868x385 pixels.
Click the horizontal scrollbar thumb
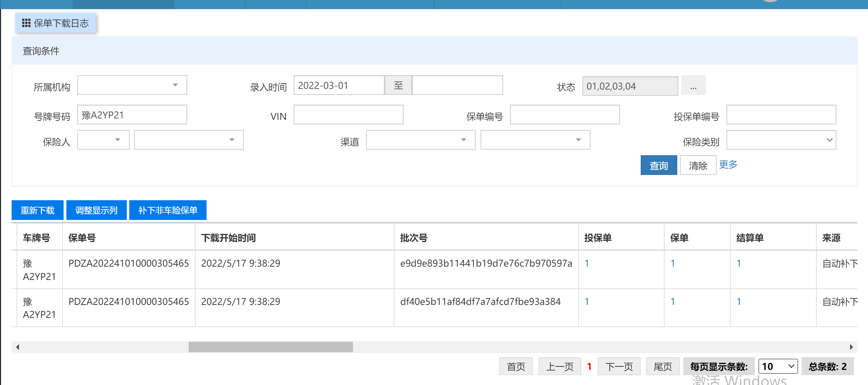point(270,347)
